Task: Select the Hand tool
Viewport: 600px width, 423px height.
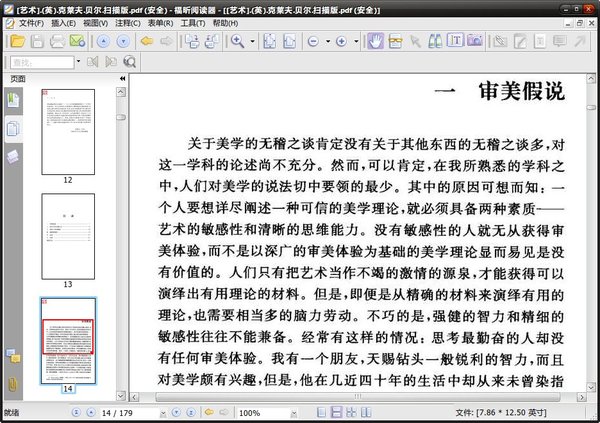Action: pos(376,42)
